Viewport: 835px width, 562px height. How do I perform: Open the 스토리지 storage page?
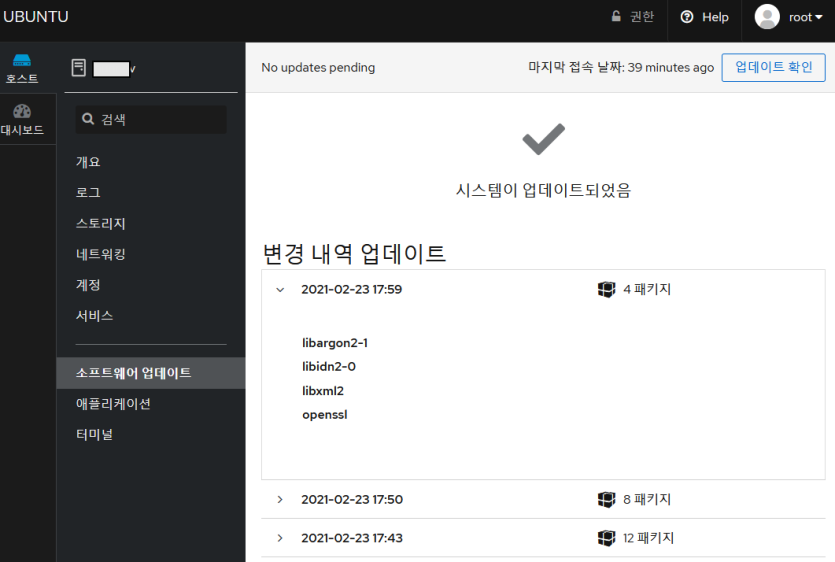101,223
